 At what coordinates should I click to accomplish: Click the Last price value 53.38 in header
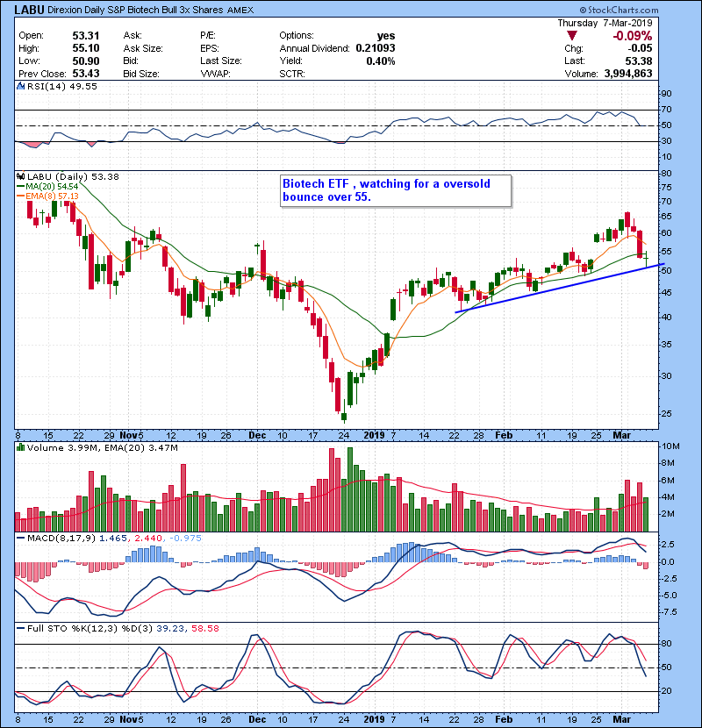pyautogui.click(x=639, y=61)
